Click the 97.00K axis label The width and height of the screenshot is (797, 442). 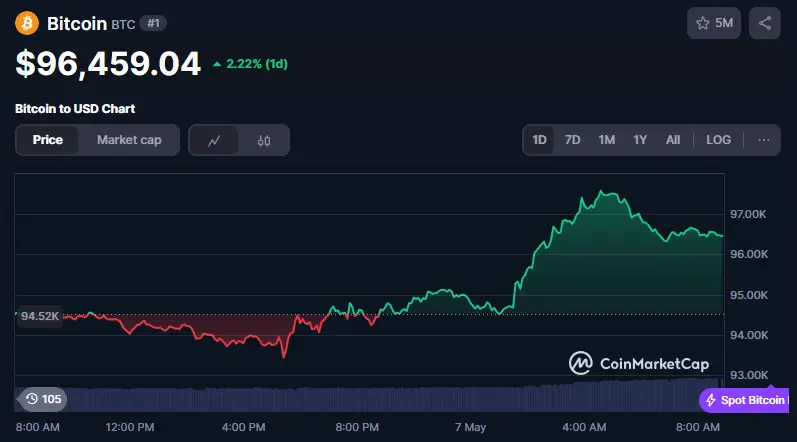coord(748,214)
